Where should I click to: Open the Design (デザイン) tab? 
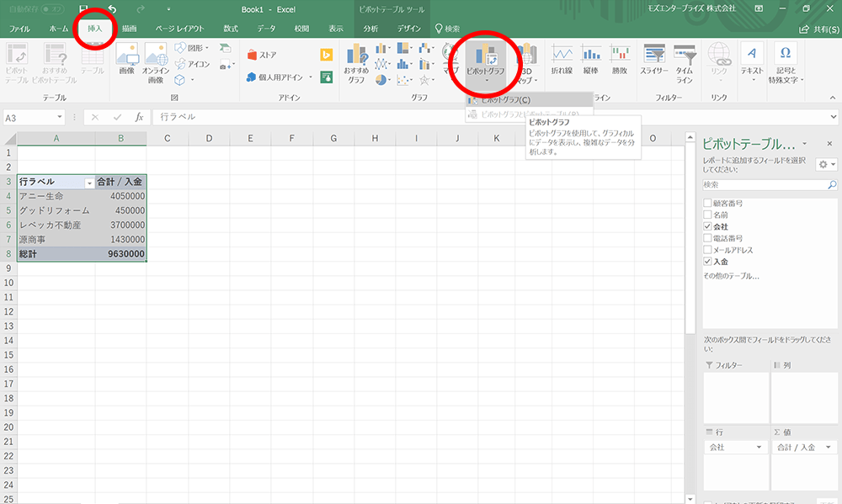409,29
